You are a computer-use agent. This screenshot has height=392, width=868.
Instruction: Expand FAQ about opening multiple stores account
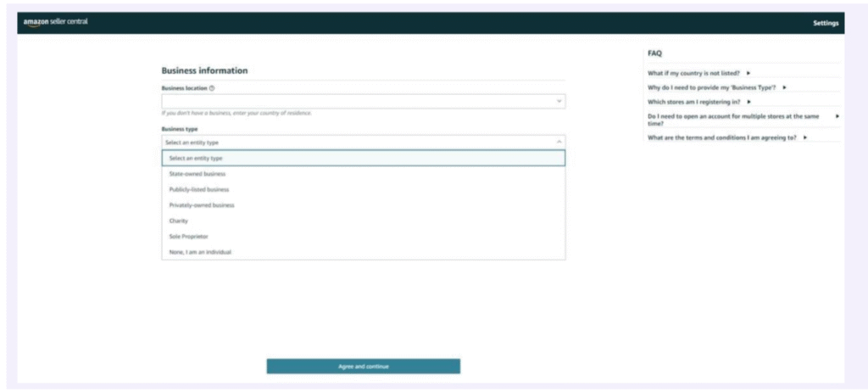pos(742,120)
